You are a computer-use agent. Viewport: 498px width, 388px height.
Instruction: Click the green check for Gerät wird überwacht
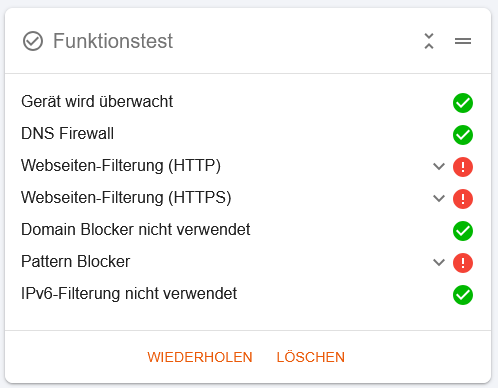pos(463,103)
